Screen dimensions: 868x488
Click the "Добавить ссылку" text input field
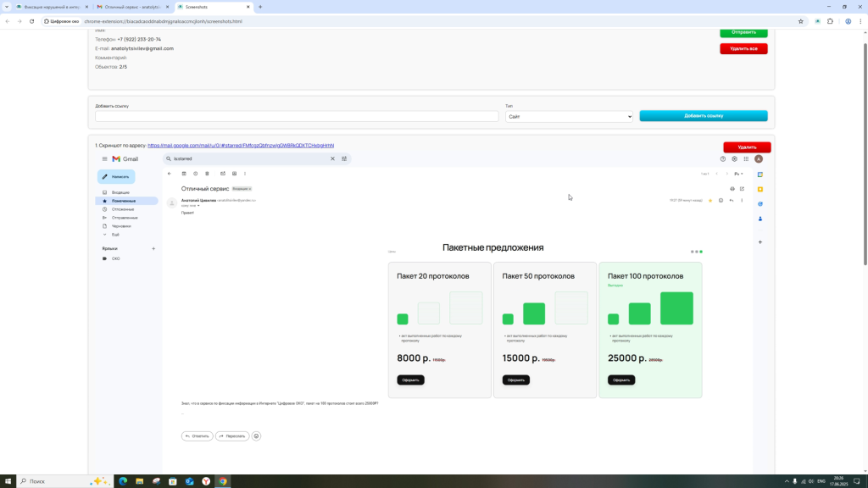(297, 116)
